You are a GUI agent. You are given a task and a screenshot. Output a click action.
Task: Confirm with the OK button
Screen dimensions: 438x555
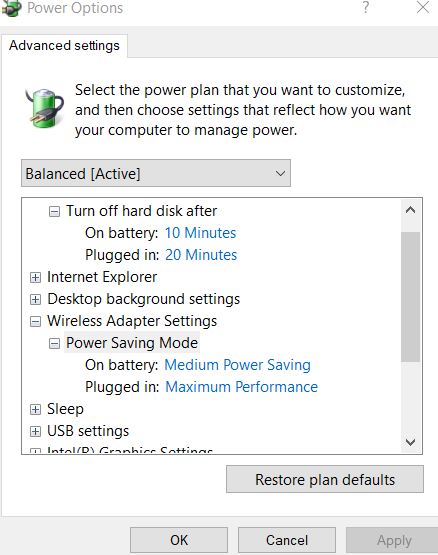(179, 540)
